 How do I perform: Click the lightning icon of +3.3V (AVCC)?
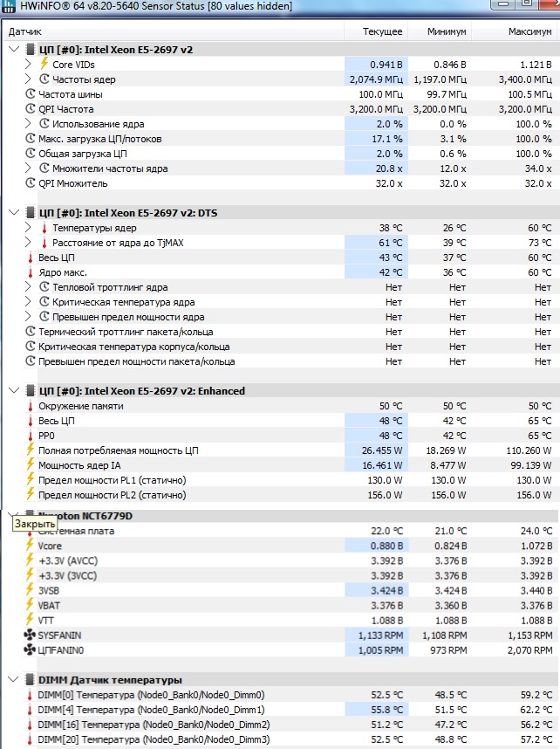click(30, 560)
